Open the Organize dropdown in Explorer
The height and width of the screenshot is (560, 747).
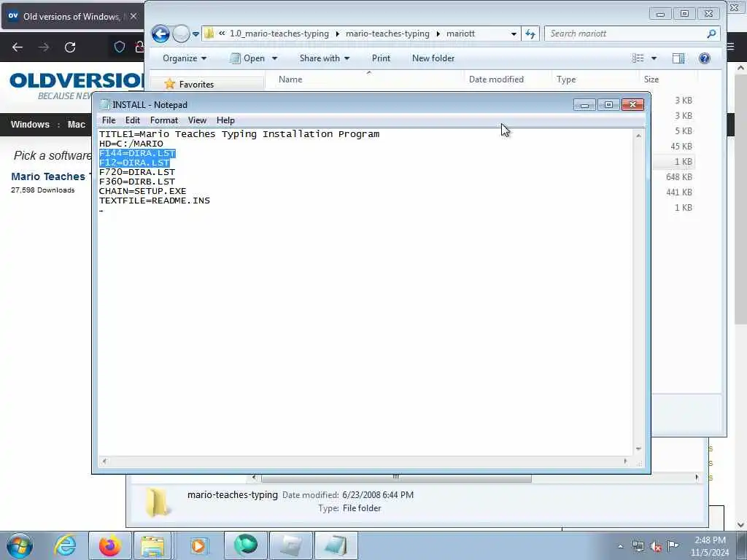[x=185, y=58]
